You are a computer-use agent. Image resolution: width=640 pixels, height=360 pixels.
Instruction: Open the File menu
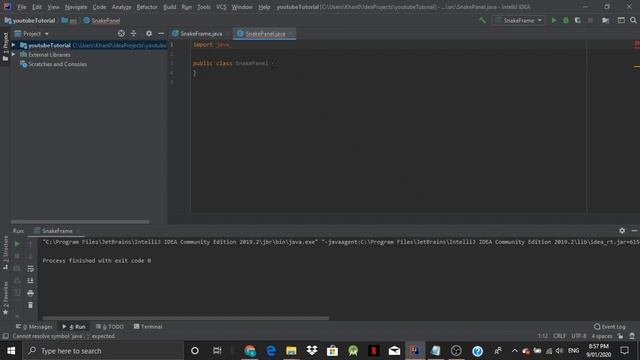pyautogui.click(x=22, y=7)
